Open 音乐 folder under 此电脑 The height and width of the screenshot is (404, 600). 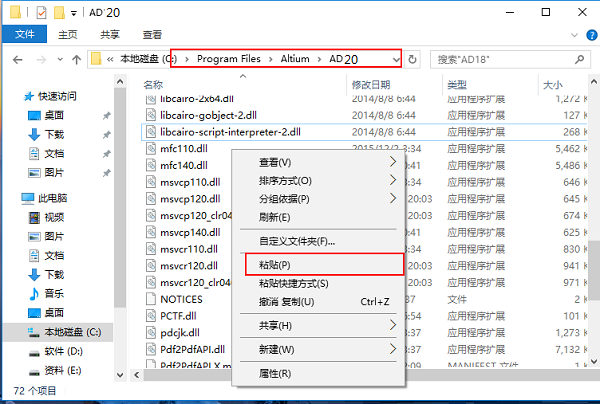54,294
